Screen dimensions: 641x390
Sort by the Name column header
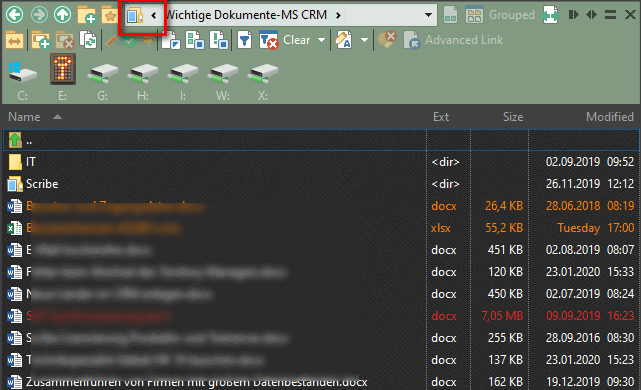coord(25,117)
